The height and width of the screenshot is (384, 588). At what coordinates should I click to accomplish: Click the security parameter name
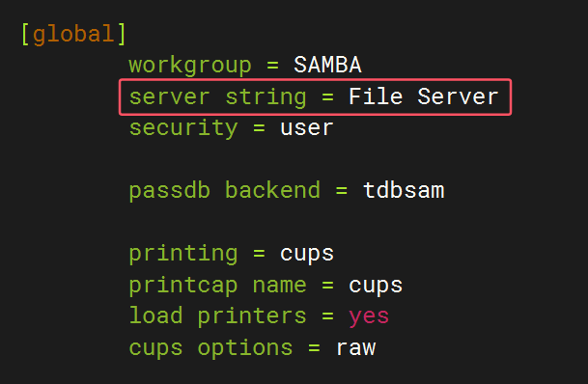tap(183, 128)
